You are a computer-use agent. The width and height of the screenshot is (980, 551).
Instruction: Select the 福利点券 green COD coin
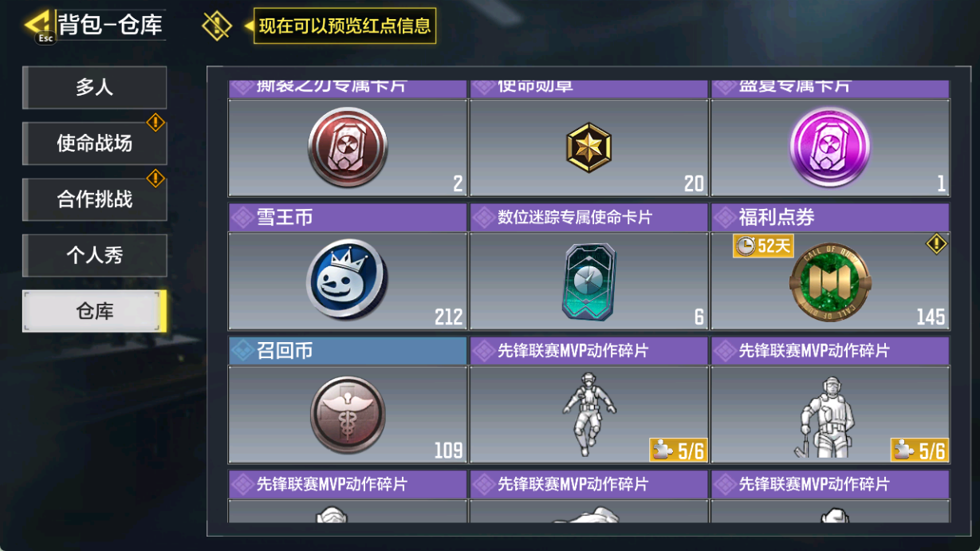pyautogui.click(x=830, y=281)
